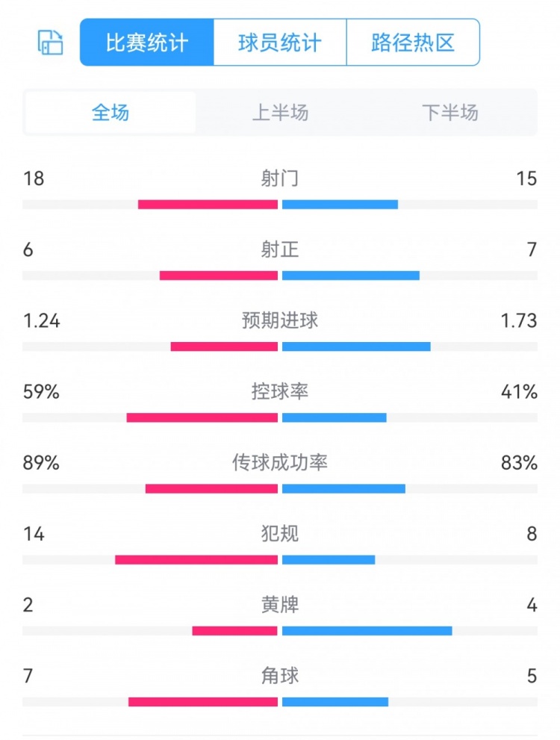560x740 pixels.
Task: Tap the 传球成功率 stat label
Action: 280,463
